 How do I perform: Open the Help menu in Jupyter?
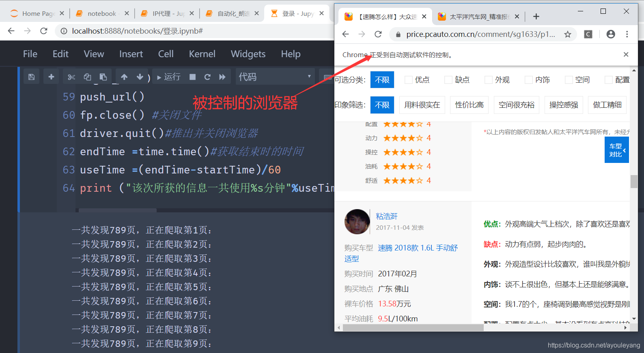click(291, 54)
